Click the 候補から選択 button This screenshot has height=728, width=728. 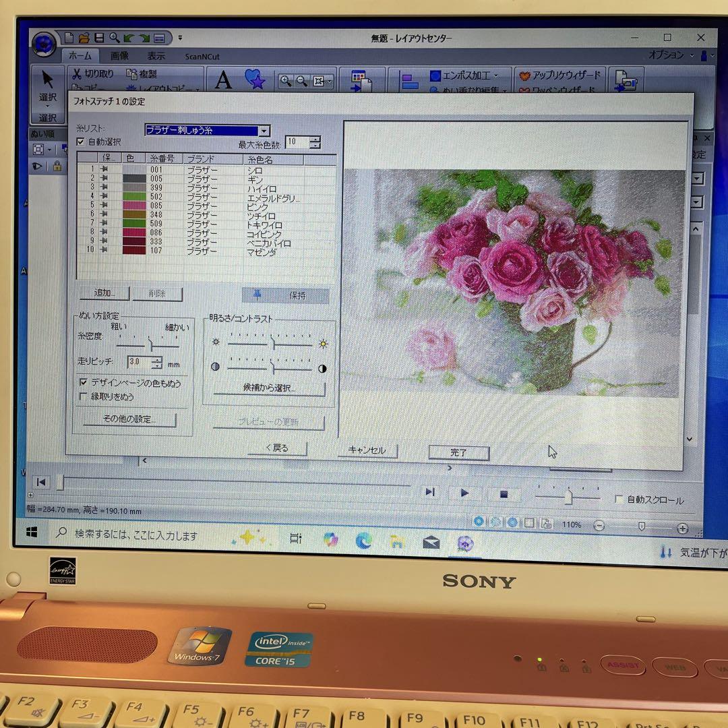coord(269,387)
